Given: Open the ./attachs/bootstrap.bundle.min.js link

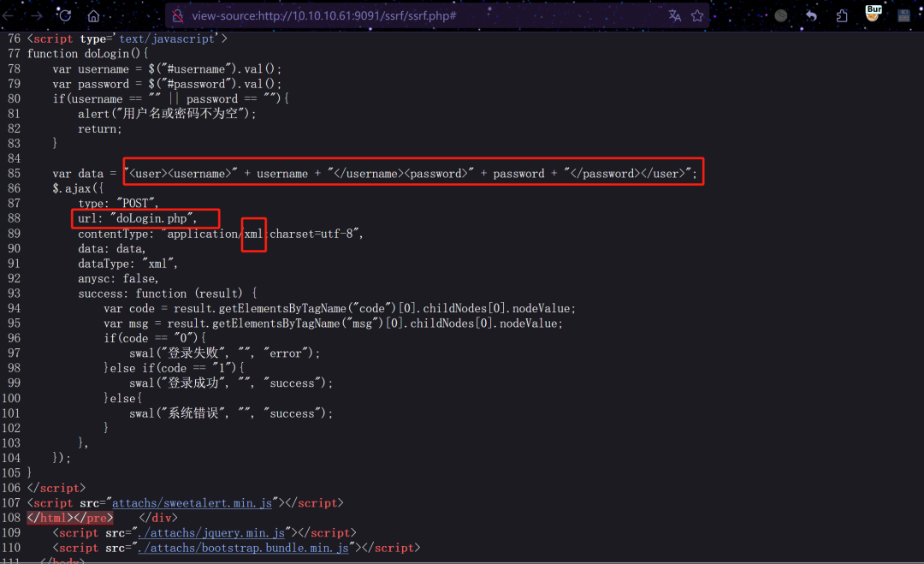Looking at the screenshot, I should click(243, 548).
